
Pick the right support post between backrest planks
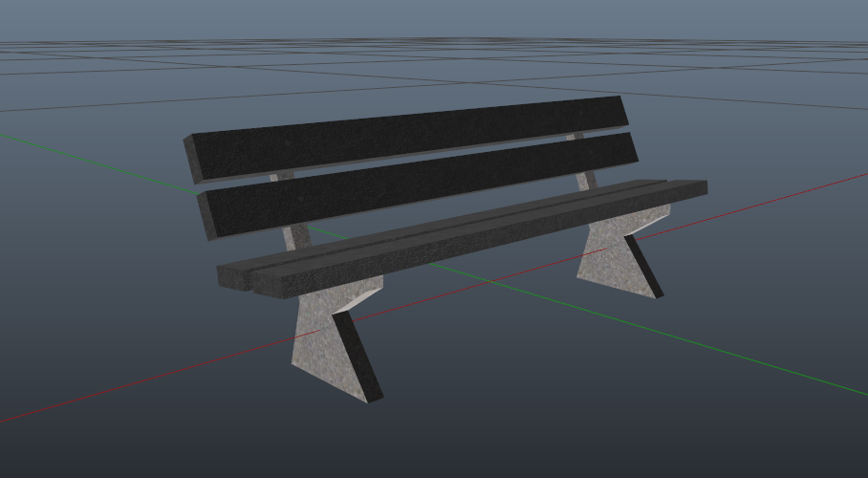click(x=576, y=138)
